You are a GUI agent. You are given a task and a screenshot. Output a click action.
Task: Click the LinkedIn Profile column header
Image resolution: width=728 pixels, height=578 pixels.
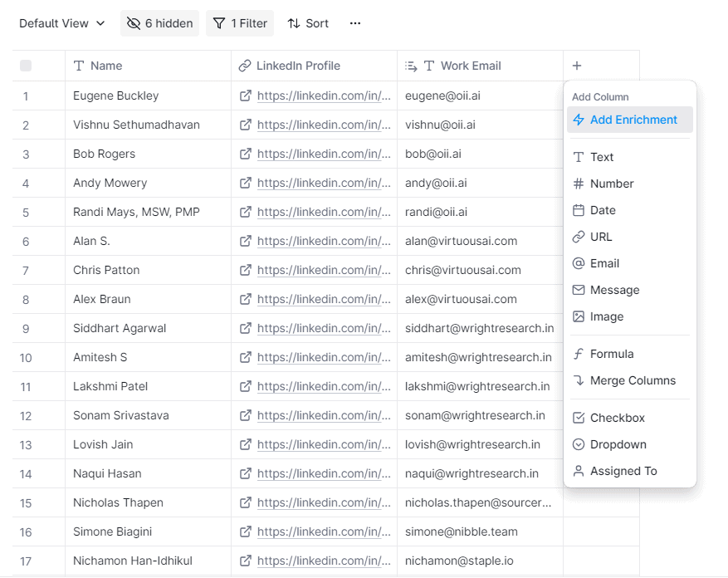(x=298, y=66)
